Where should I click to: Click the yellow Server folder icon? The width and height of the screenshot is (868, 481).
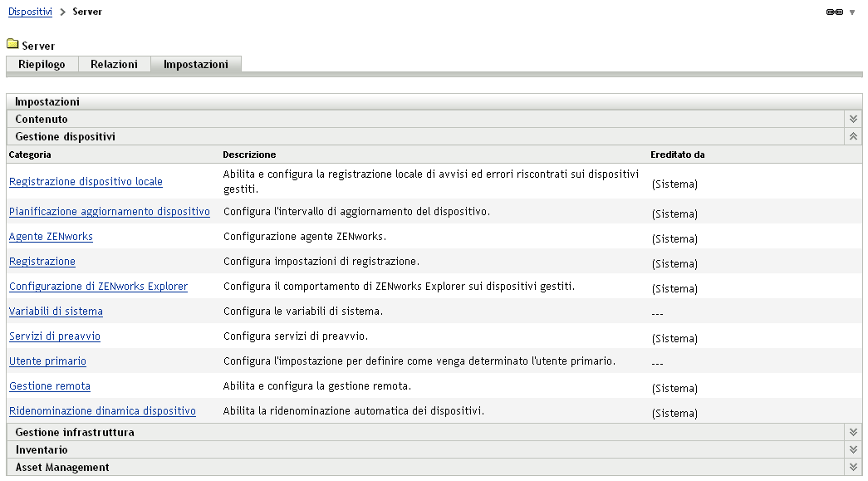12,45
